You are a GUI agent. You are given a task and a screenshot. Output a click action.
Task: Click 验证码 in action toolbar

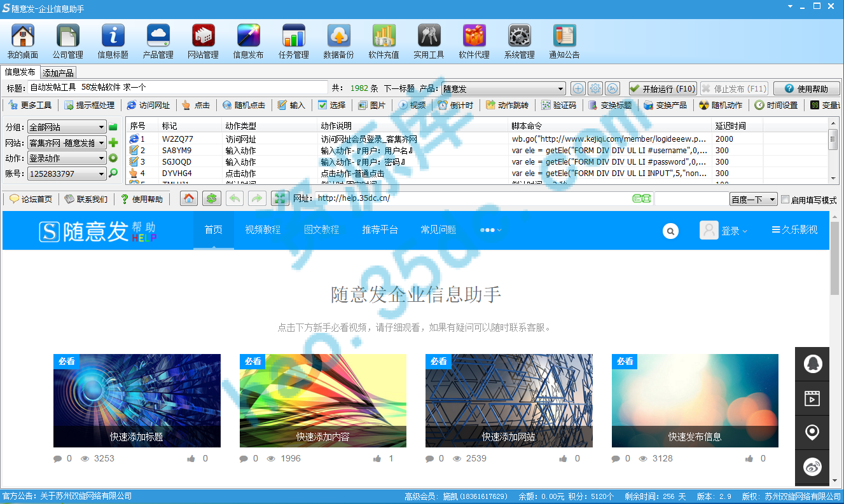[560, 105]
